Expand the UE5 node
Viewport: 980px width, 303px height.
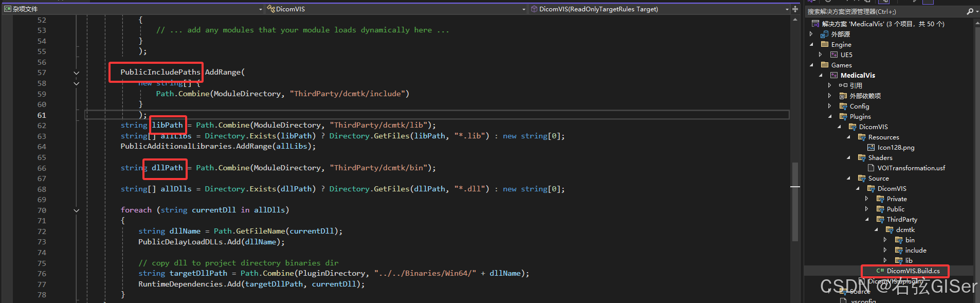coord(821,55)
